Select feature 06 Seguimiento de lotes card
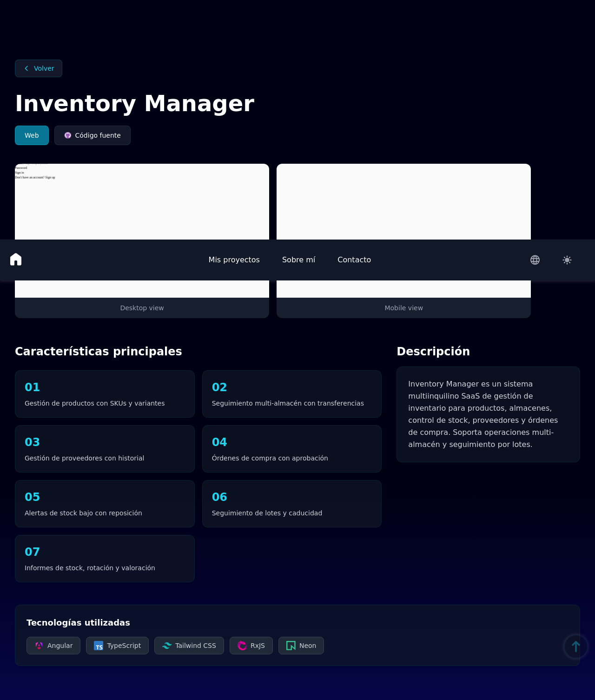 click(x=292, y=504)
